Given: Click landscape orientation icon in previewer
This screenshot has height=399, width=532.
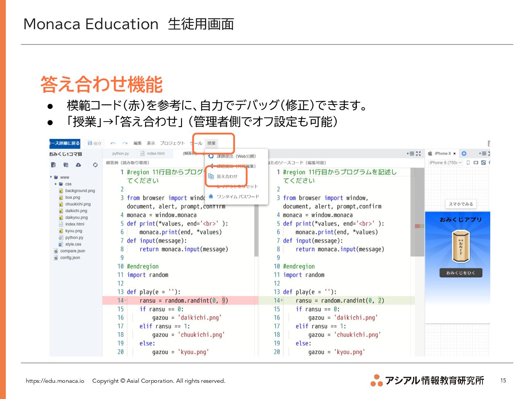Looking at the screenshot, I should click(476, 163).
